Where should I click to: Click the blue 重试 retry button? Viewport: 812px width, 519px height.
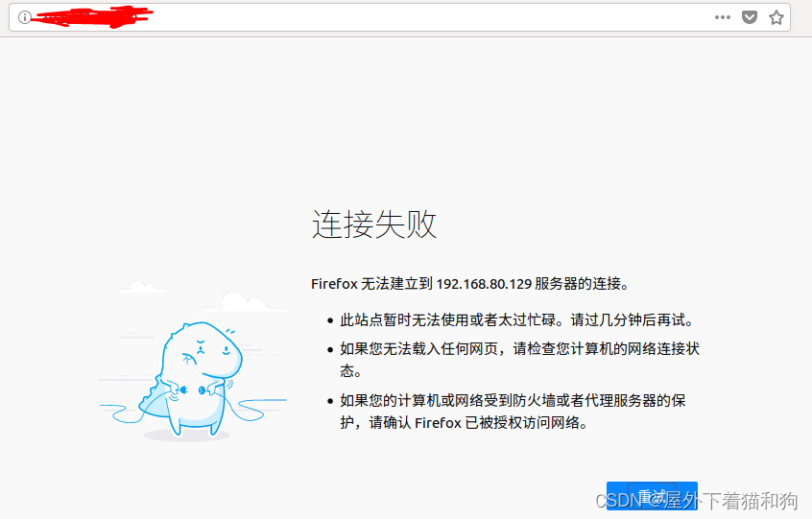(x=652, y=496)
